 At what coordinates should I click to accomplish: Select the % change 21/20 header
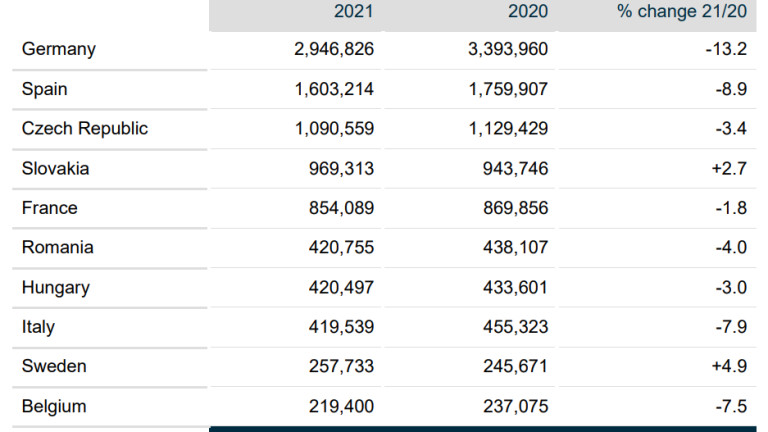(682, 11)
